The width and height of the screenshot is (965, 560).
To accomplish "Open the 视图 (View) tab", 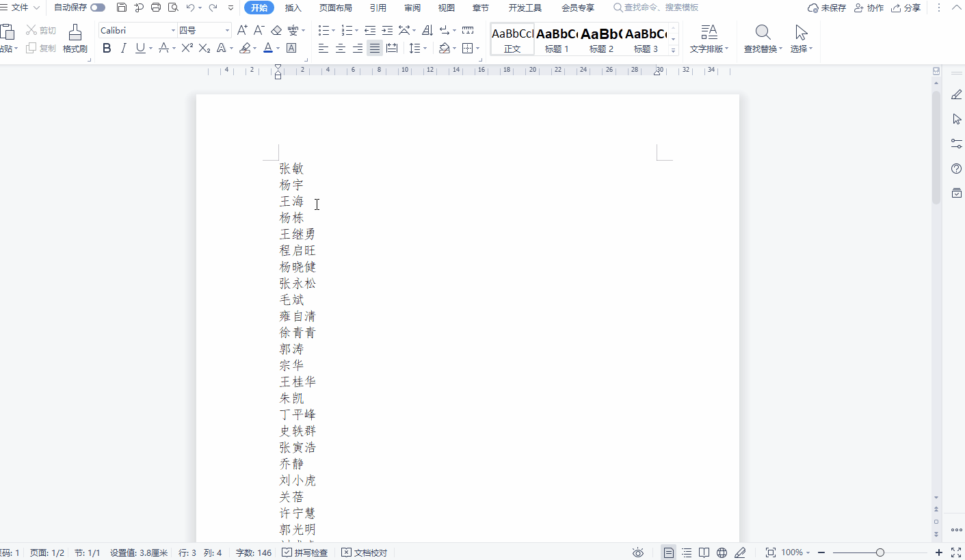I will coord(447,8).
